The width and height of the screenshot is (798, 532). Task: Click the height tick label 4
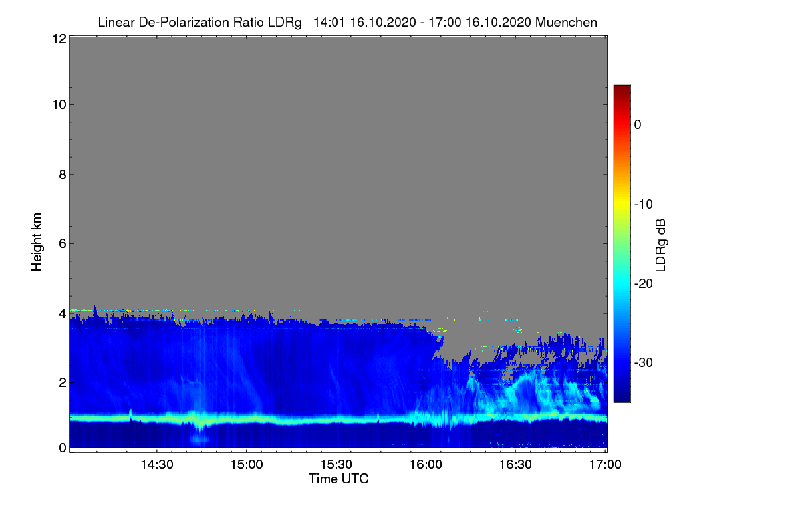62,313
